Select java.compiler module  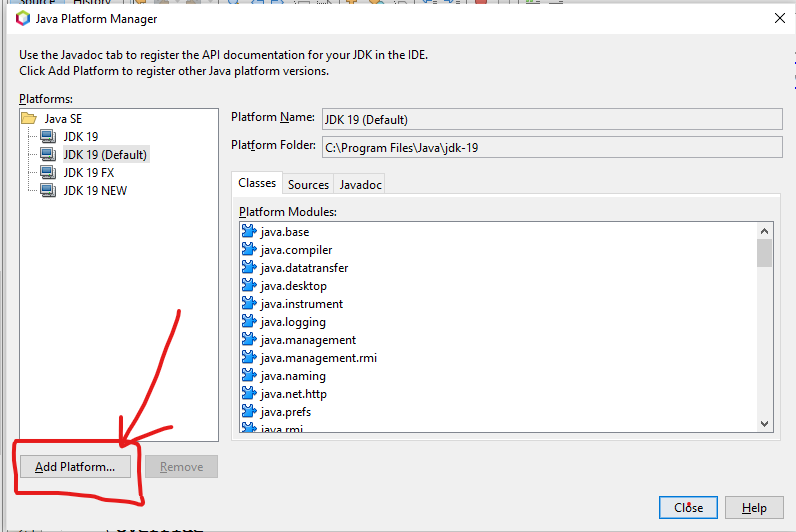(296, 250)
